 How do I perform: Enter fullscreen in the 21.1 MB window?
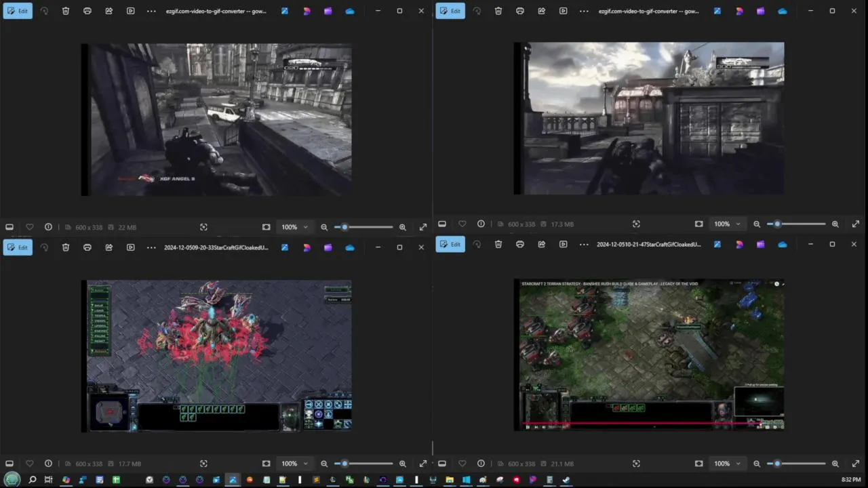856,464
